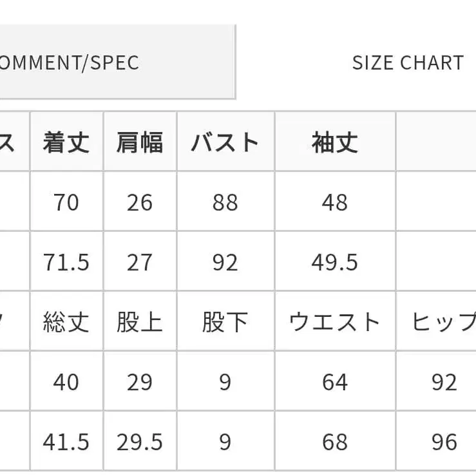Screen dimensions: 476x476
Task: Click the 着丈 column header
Action: [x=66, y=142]
